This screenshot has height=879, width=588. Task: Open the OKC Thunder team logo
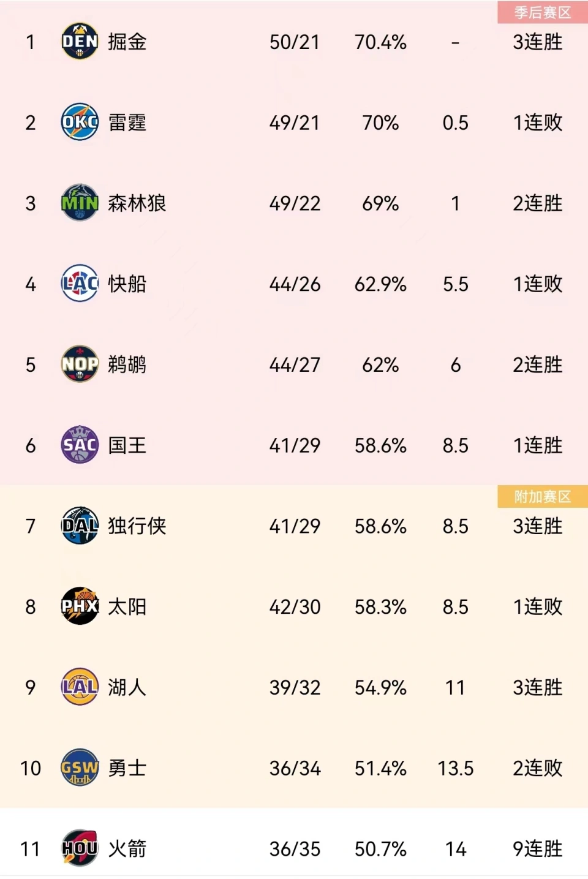80,122
